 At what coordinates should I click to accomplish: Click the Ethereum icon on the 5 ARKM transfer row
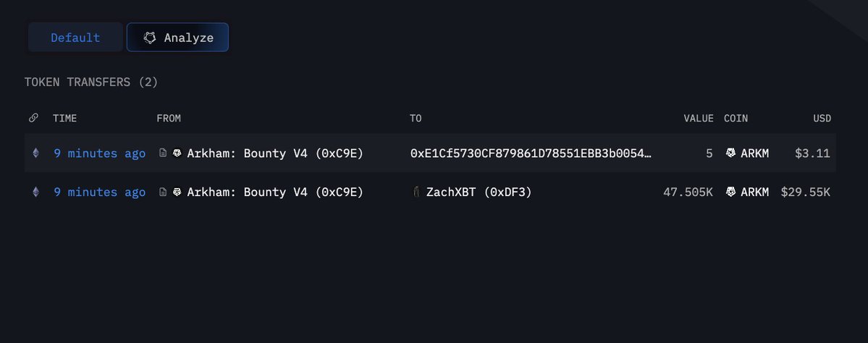pyautogui.click(x=35, y=153)
